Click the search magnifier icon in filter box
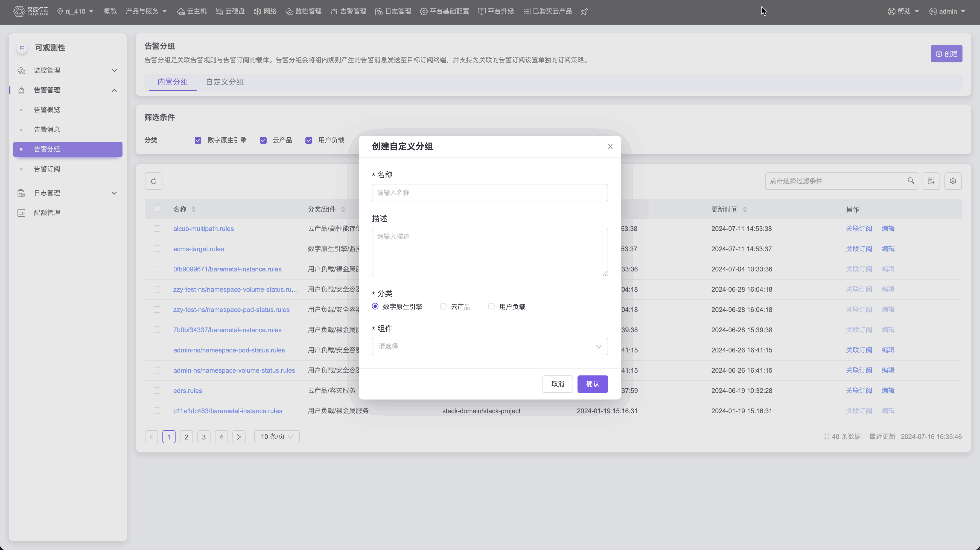This screenshot has width=980, height=550. pyautogui.click(x=911, y=181)
